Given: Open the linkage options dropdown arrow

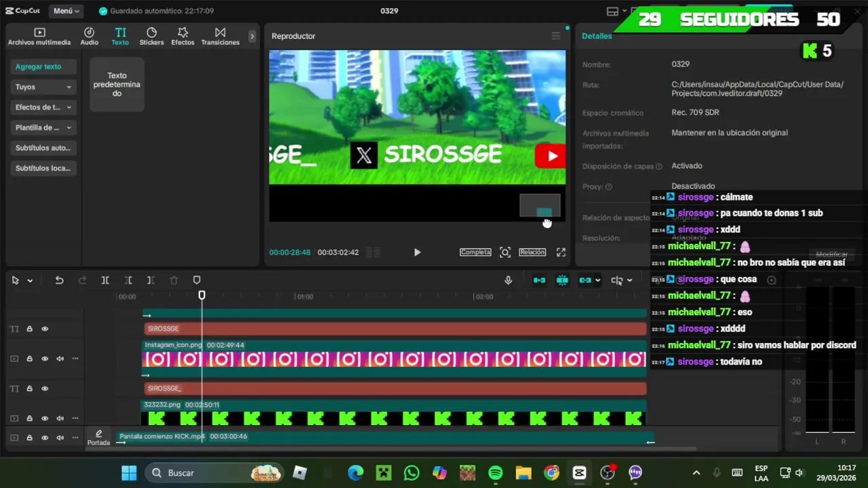Looking at the screenshot, I should [x=597, y=281].
